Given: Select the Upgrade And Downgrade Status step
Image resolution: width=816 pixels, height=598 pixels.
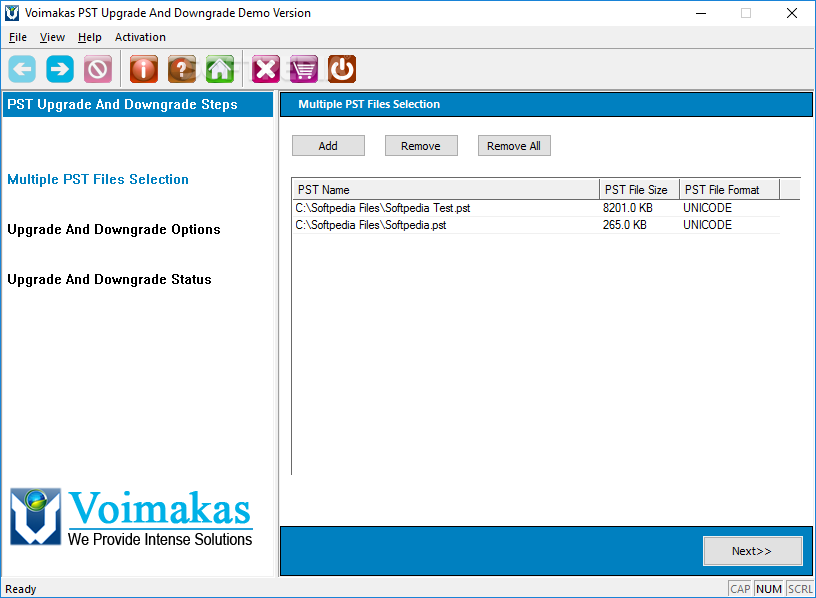Looking at the screenshot, I should pyautogui.click(x=109, y=279).
